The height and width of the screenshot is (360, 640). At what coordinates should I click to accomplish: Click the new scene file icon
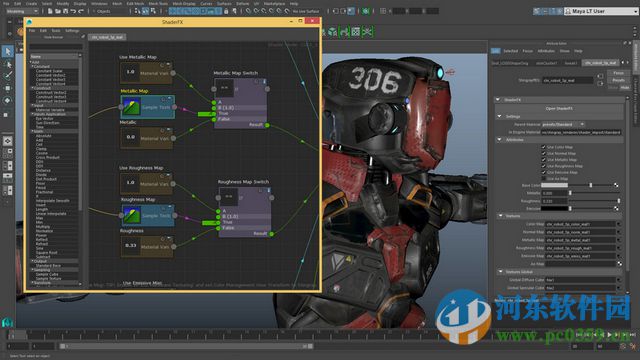(50, 11)
